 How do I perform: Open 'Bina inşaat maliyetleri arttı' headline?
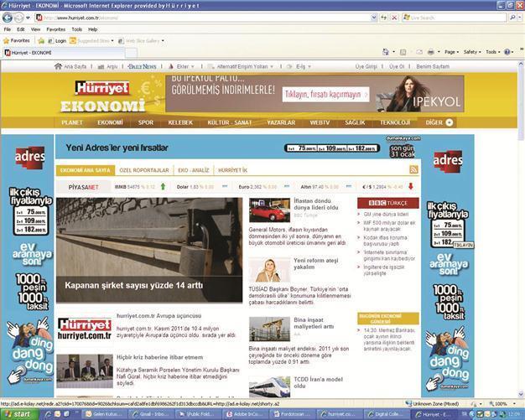point(314,323)
